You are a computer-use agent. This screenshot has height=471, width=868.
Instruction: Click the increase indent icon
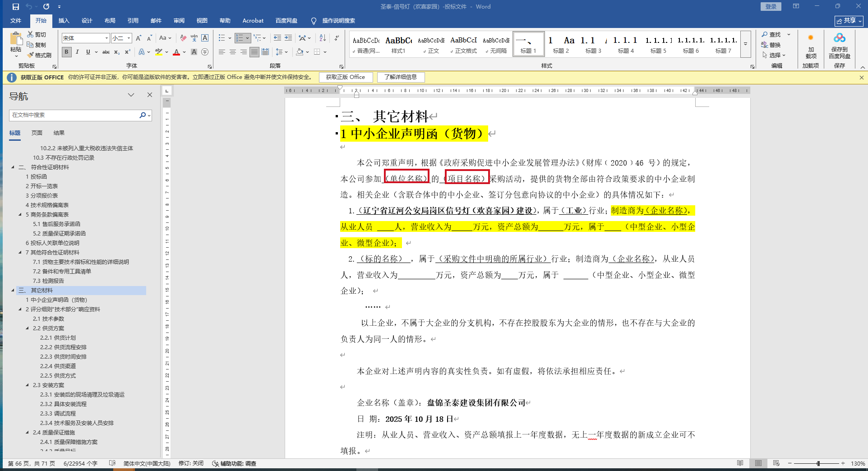click(x=288, y=38)
